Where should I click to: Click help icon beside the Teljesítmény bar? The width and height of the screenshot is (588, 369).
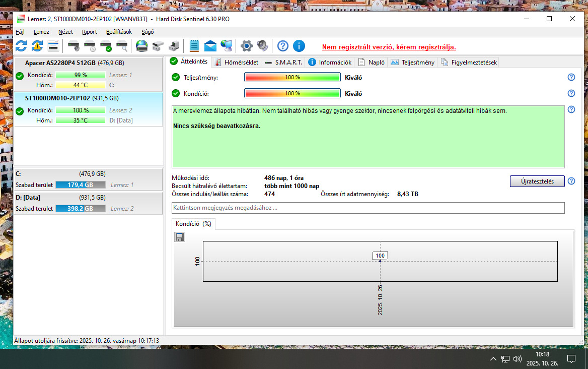[x=571, y=77]
